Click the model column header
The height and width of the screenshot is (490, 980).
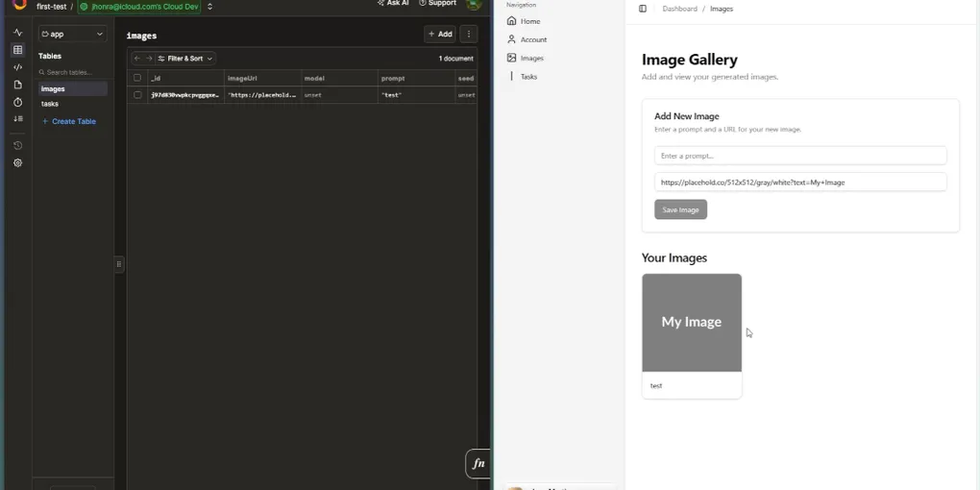[339, 78]
